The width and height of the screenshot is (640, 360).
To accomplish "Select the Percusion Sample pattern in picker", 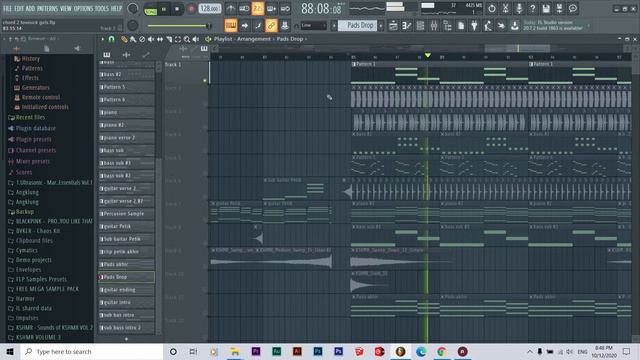I will click(x=127, y=214).
